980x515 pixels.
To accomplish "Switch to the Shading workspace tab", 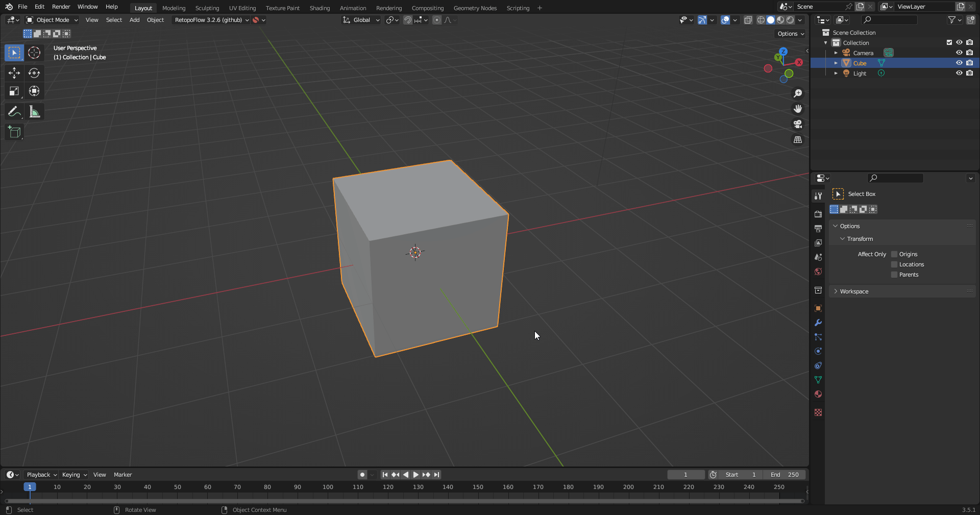I will 320,8.
